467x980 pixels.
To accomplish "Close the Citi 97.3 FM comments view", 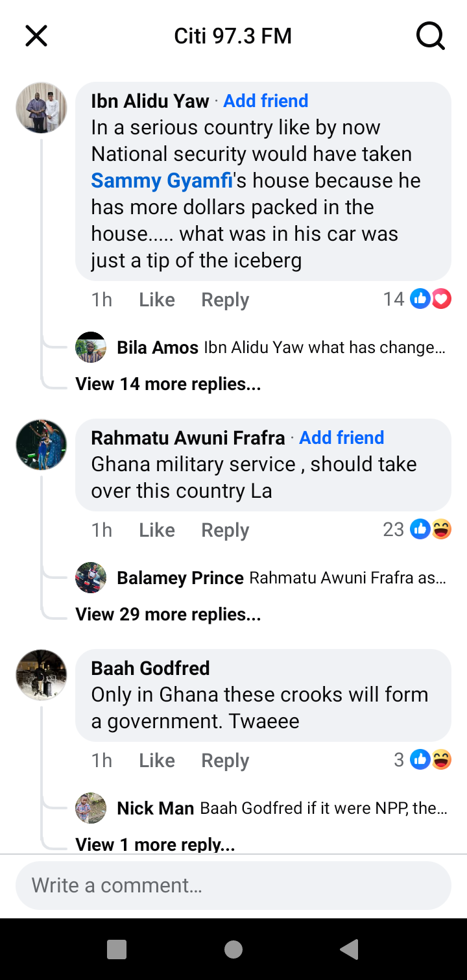I will [x=36, y=36].
